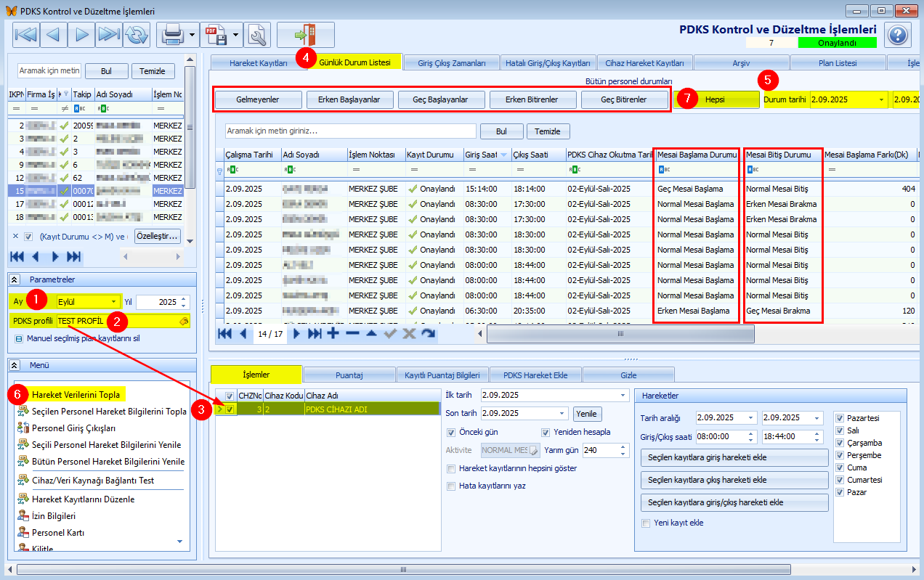Click the wrench settings icon in toolbar
Screen dimensions: 924x580
click(258, 34)
